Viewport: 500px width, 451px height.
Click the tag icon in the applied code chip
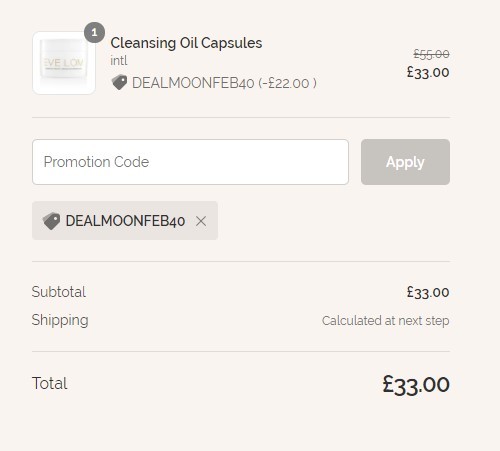51,221
